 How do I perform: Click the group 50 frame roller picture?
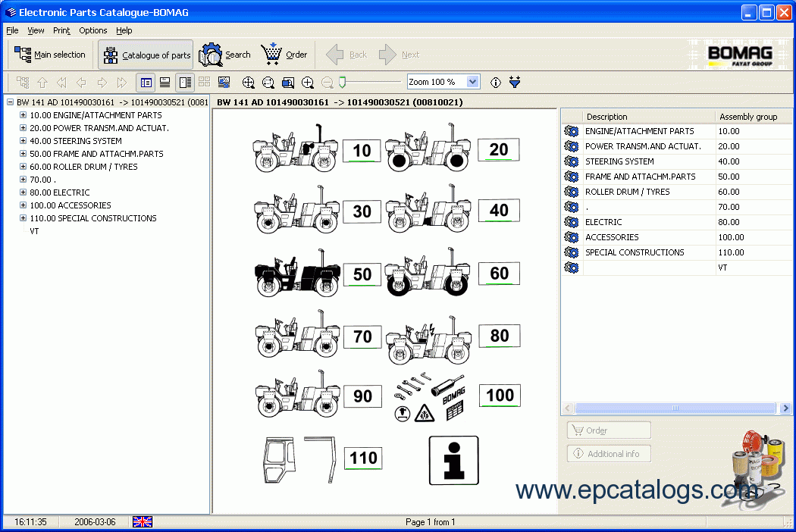(x=297, y=273)
